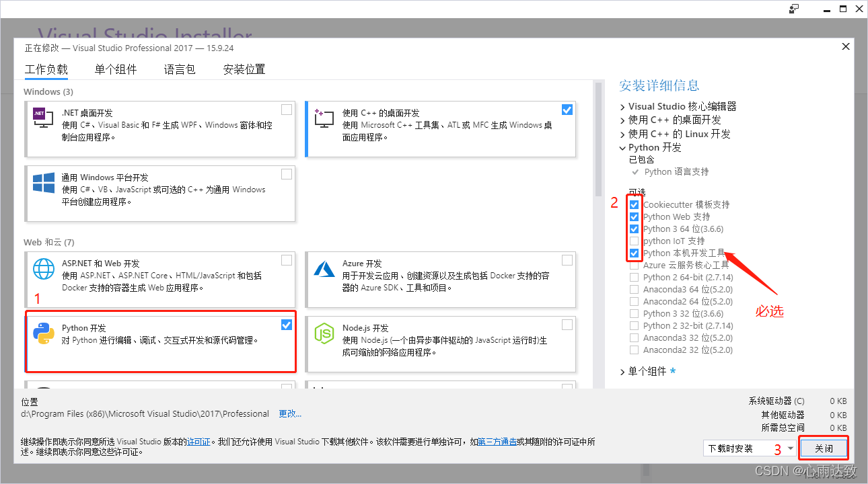Enable Anaconda3 32 位(5.2.0) checkbox

point(634,337)
